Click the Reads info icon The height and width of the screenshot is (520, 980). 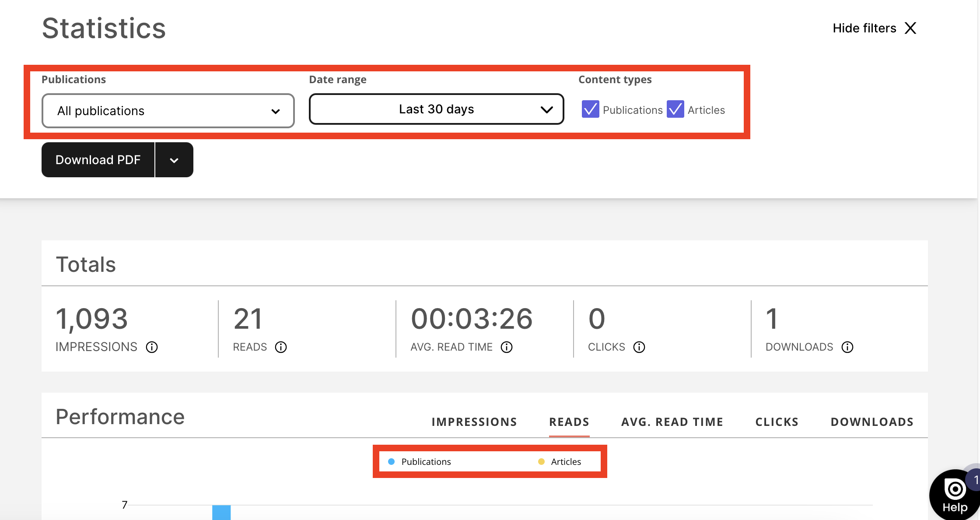(x=281, y=347)
